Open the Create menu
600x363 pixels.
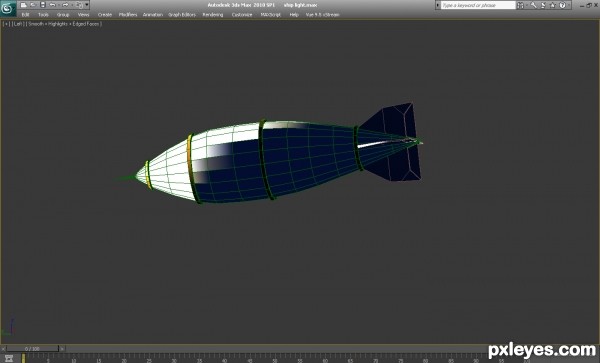click(x=105, y=15)
